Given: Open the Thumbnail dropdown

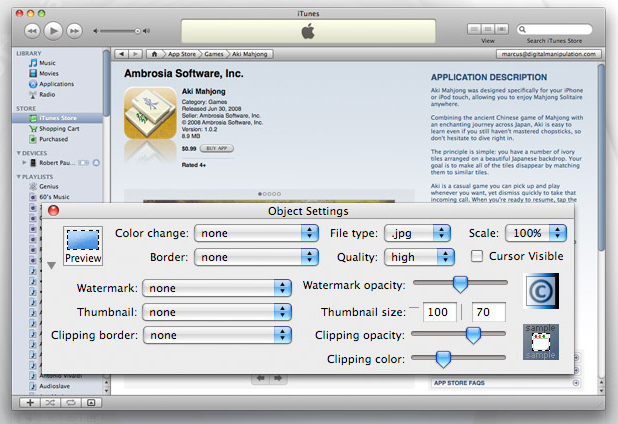Looking at the screenshot, I should click(217, 312).
